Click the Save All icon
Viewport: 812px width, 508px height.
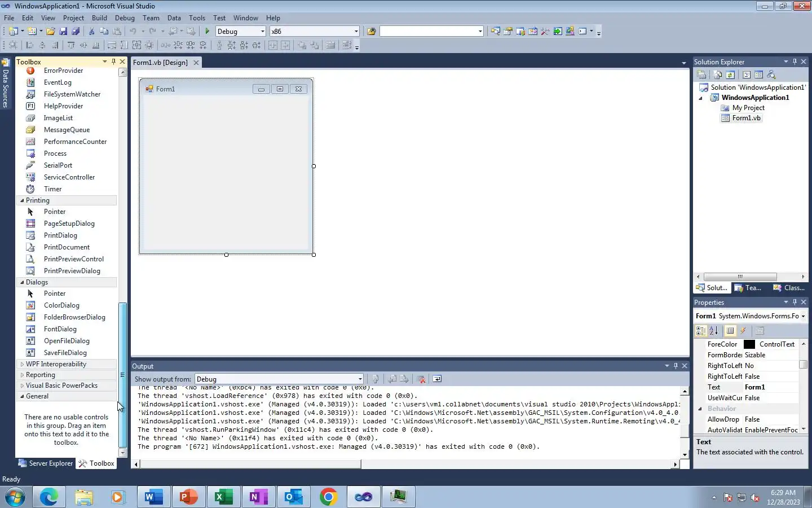point(76,32)
